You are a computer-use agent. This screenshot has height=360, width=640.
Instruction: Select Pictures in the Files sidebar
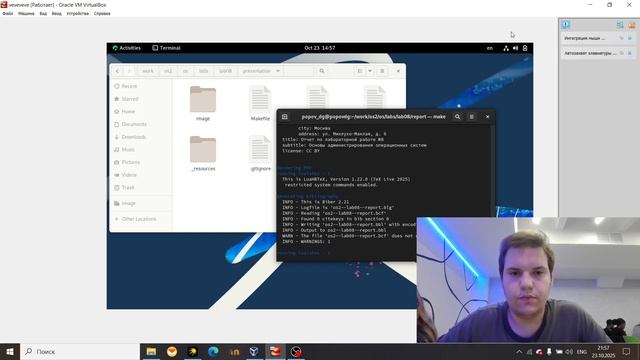click(x=141, y=162)
